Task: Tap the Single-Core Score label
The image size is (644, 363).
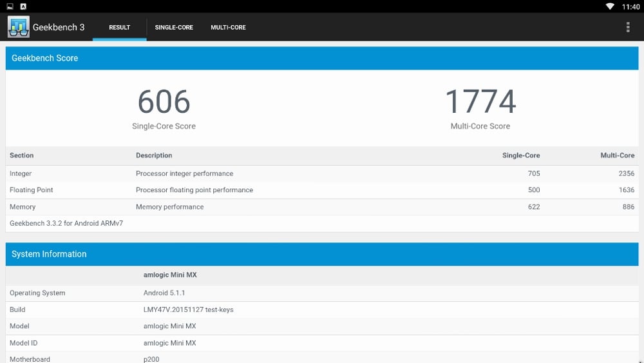Action: [164, 126]
